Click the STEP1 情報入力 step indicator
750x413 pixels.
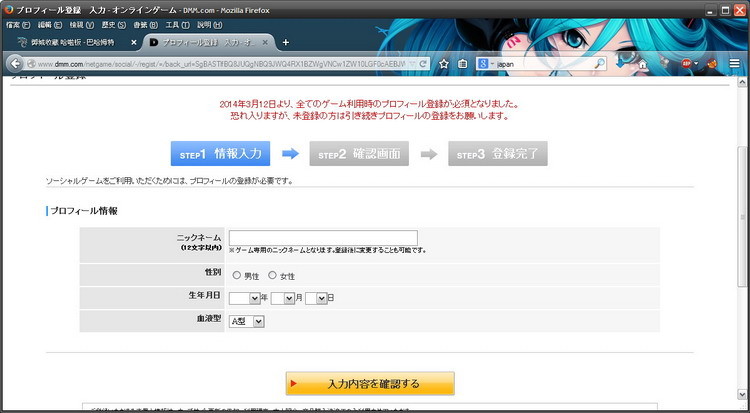220,154
